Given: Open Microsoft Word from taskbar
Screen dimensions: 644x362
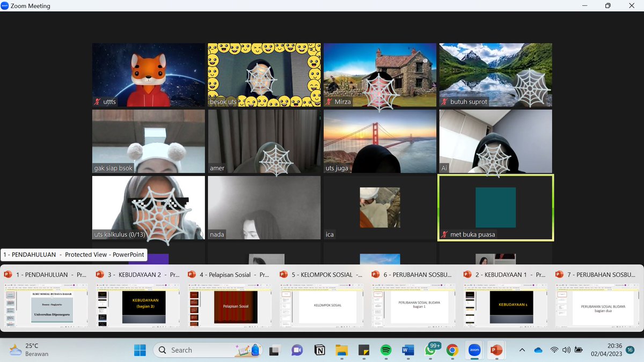Looking at the screenshot, I should coord(408,350).
